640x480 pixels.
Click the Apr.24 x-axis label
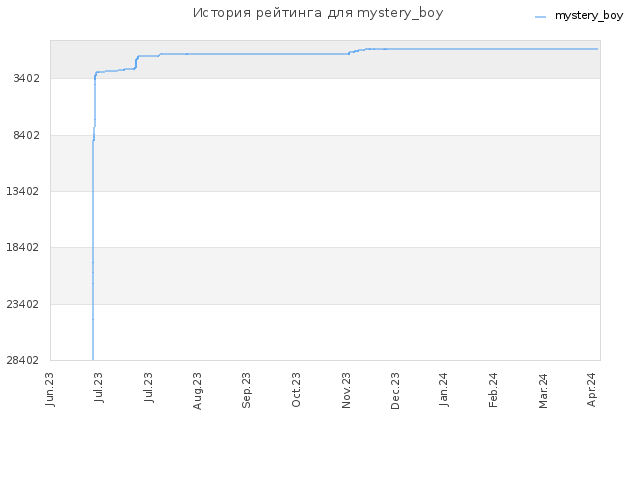(x=591, y=389)
